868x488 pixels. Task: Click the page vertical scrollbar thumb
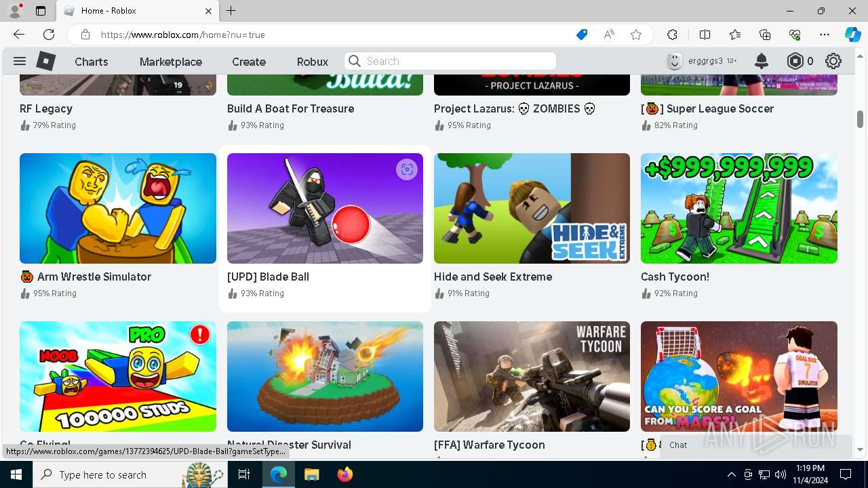pyautogui.click(x=860, y=119)
